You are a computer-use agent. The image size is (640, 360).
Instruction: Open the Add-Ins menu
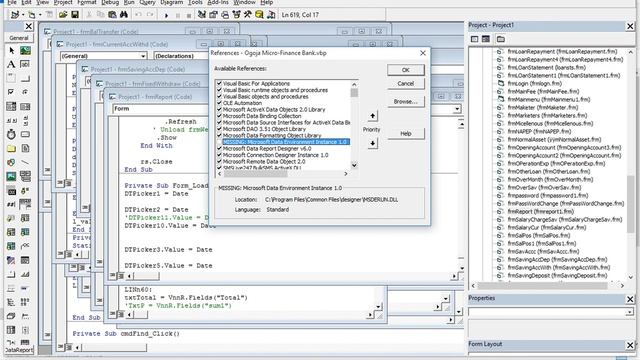[218, 2]
